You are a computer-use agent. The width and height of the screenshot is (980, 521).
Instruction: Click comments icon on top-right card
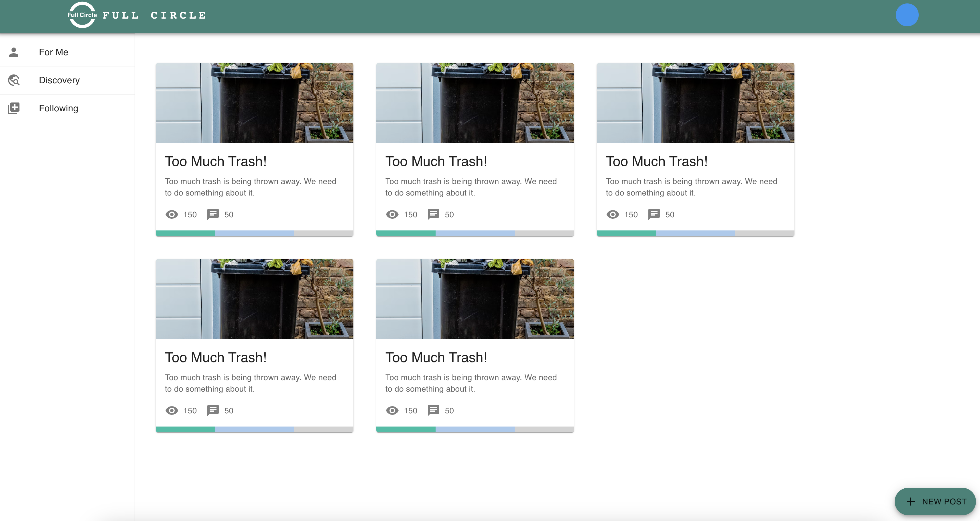coord(654,214)
